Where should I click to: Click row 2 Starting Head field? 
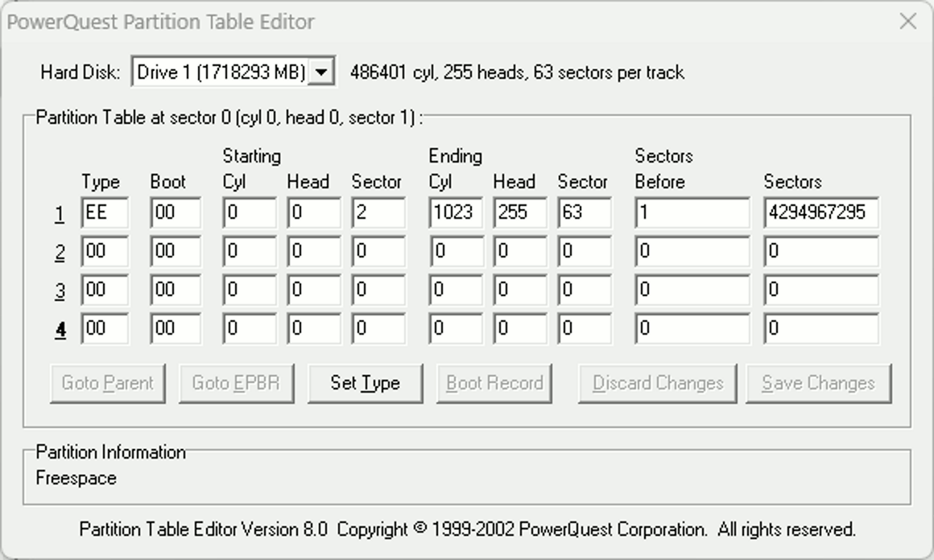314,251
